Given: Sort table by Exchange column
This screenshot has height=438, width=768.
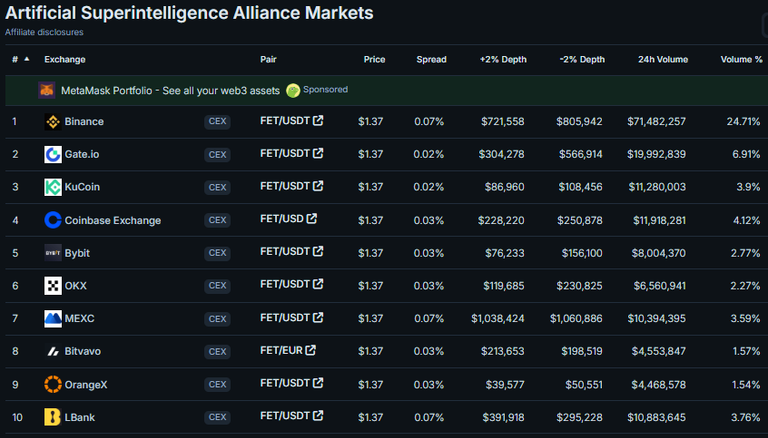Looking at the screenshot, I should [65, 59].
